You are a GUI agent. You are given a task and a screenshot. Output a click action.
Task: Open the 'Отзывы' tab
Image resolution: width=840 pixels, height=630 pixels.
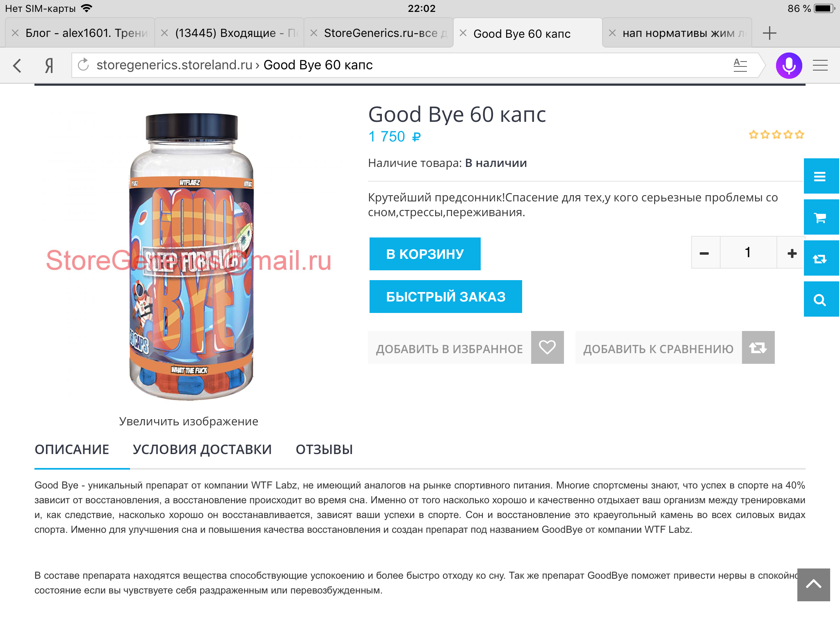pos(324,450)
